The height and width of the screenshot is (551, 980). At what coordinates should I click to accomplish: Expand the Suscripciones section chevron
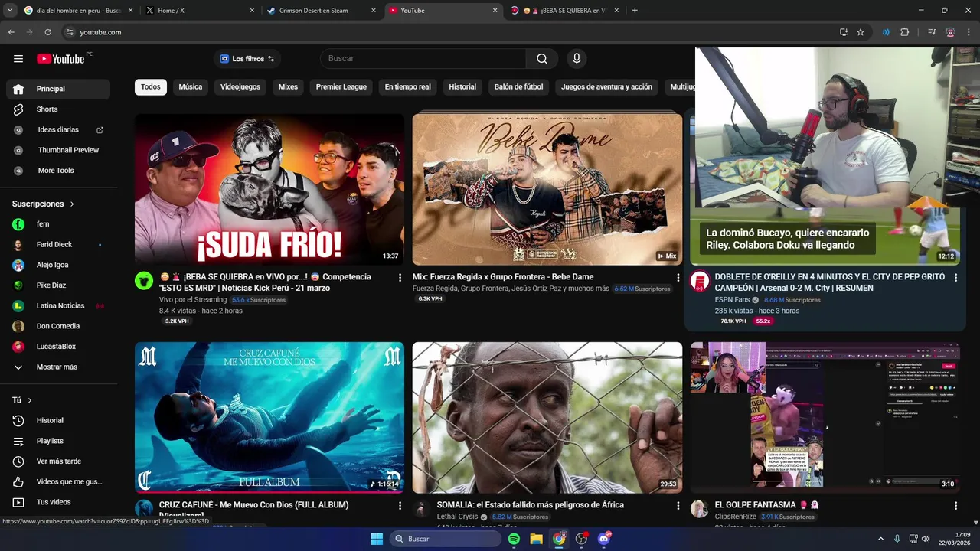[x=72, y=204]
